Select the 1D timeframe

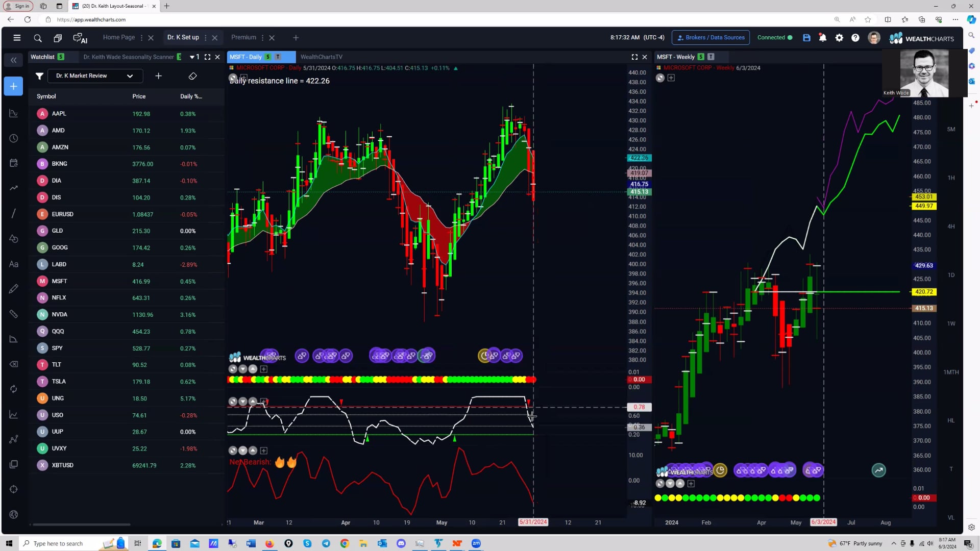click(951, 275)
